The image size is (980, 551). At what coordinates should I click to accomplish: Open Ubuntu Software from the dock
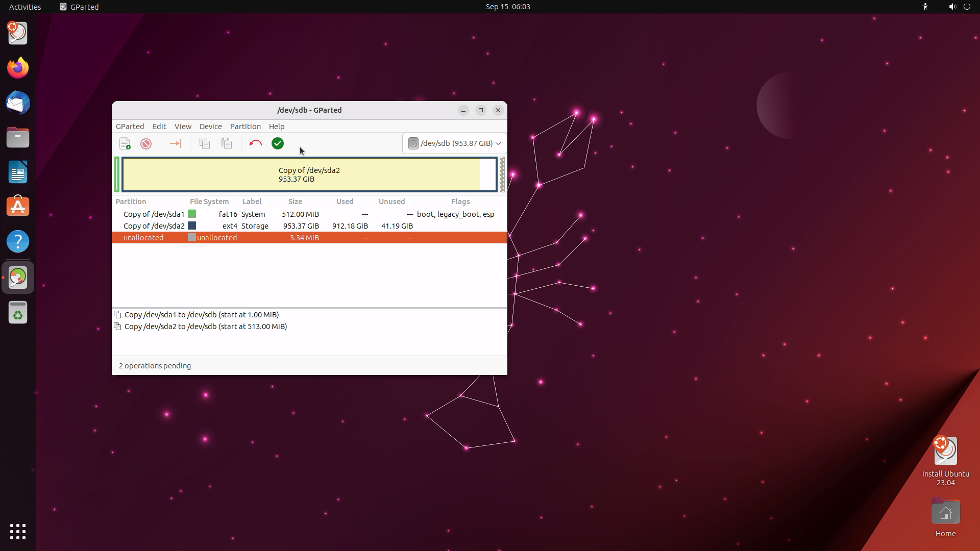(x=18, y=207)
